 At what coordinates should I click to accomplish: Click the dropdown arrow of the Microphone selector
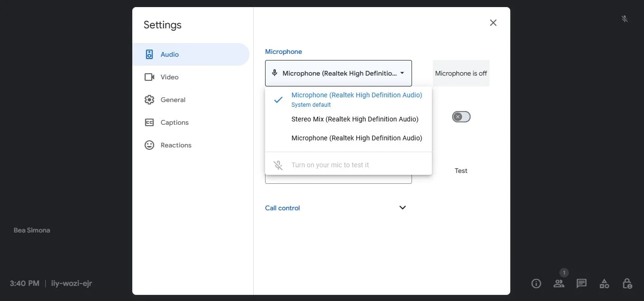402,73
